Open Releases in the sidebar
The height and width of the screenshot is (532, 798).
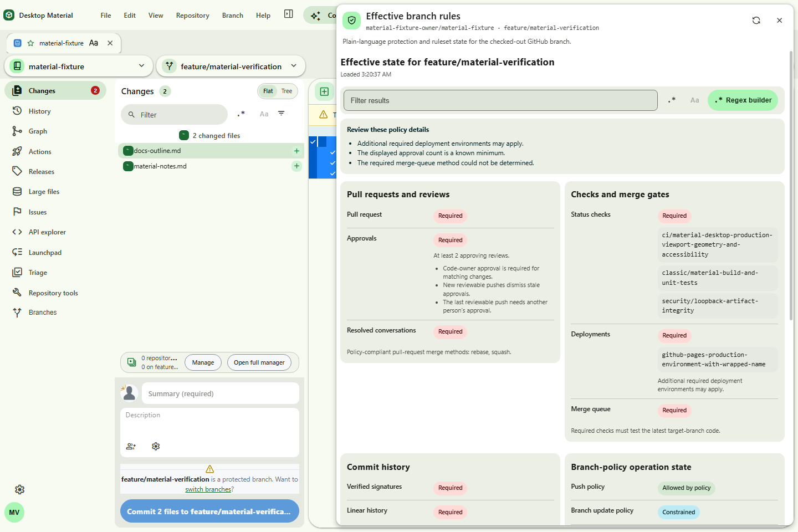55,172
